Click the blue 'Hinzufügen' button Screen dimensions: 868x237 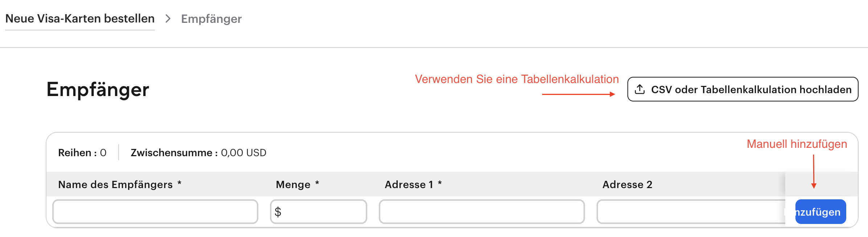820,212
